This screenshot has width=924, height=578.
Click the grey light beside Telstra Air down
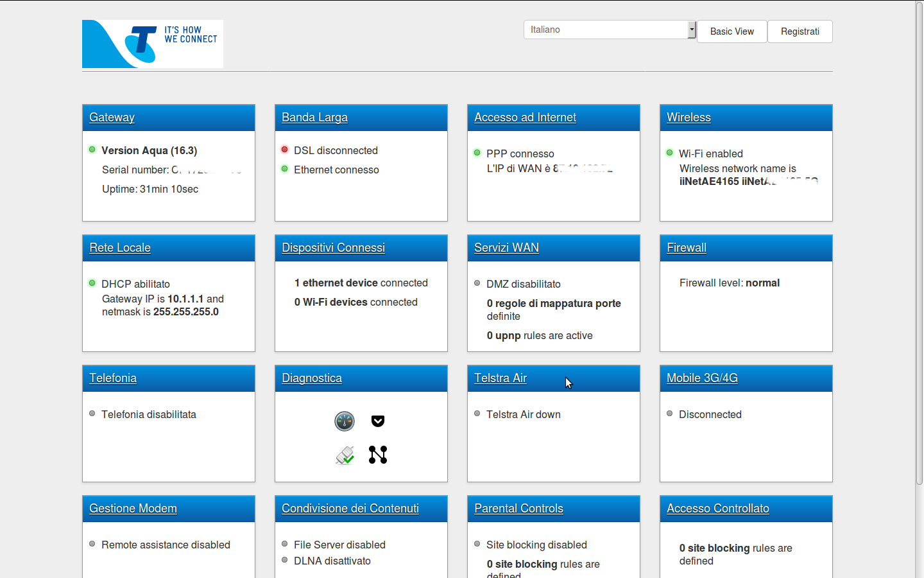pyautogui.click(x=477, y=414)
